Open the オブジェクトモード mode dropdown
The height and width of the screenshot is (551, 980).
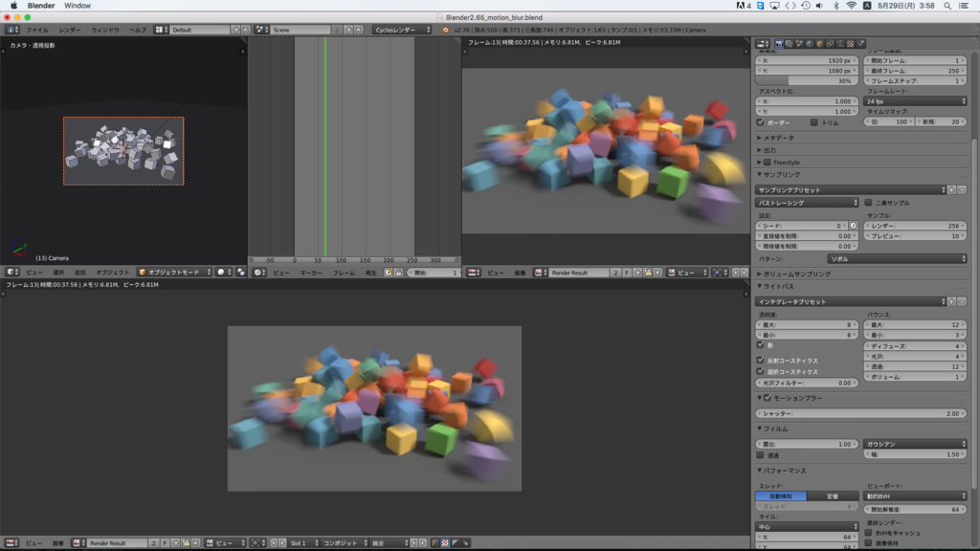coord(175,273)
